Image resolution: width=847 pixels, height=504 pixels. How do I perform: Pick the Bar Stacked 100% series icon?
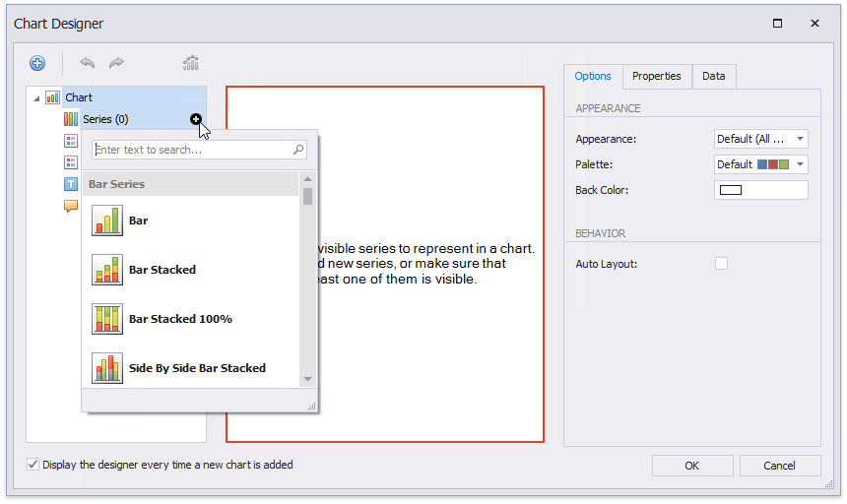[107, 319]
